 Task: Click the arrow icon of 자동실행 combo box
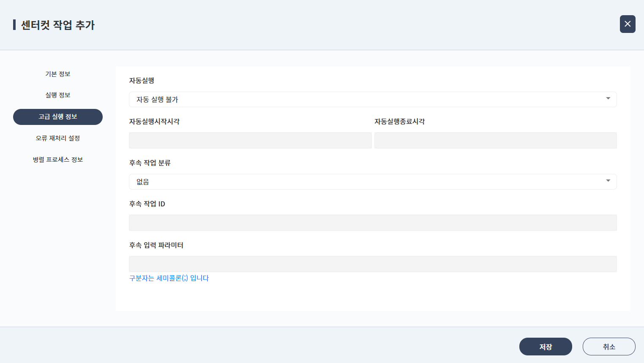click(608, 99)
